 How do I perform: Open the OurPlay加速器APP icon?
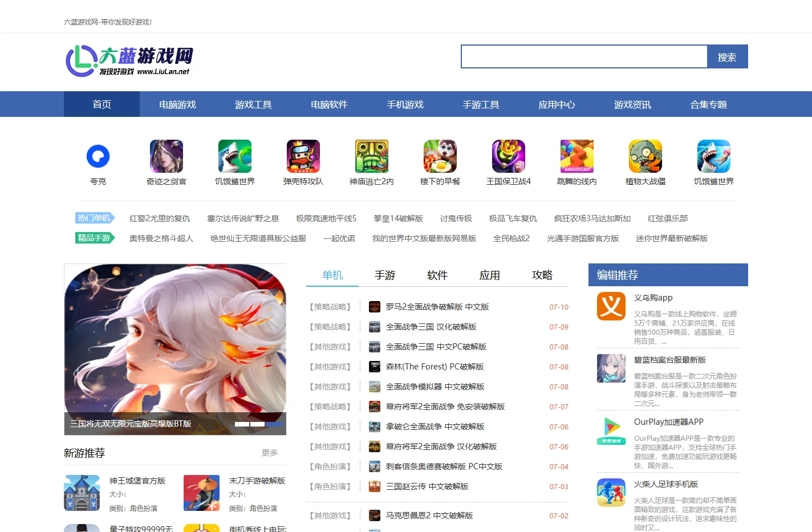611,431
